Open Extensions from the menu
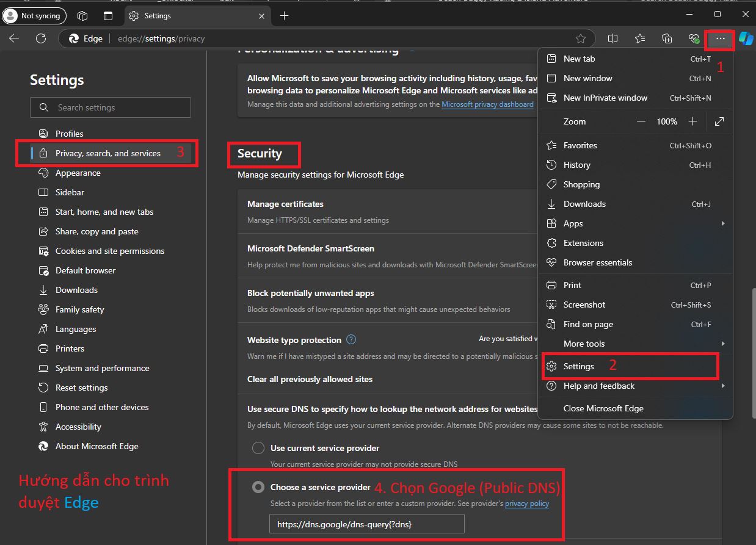 pos(635,243)
